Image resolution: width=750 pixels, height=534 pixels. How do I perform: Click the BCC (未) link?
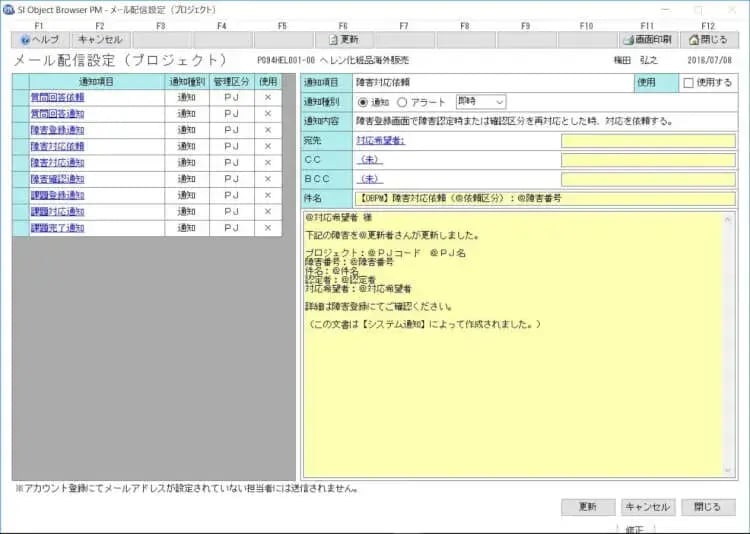(x=369, y=179)
